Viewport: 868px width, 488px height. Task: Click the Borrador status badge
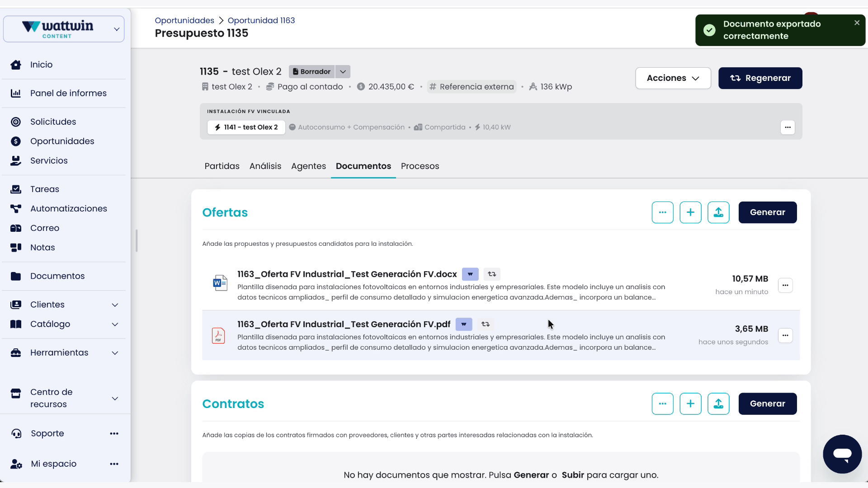(312, 71)
